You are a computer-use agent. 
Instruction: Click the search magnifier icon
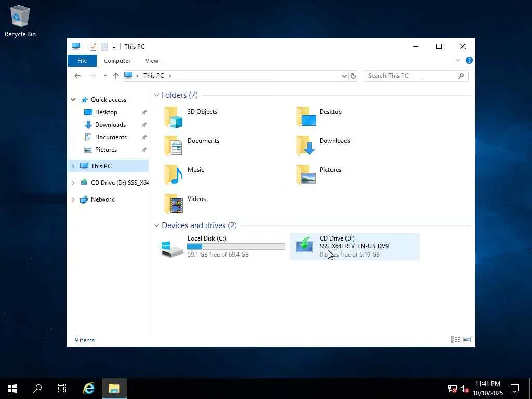[x=461, y=76]
